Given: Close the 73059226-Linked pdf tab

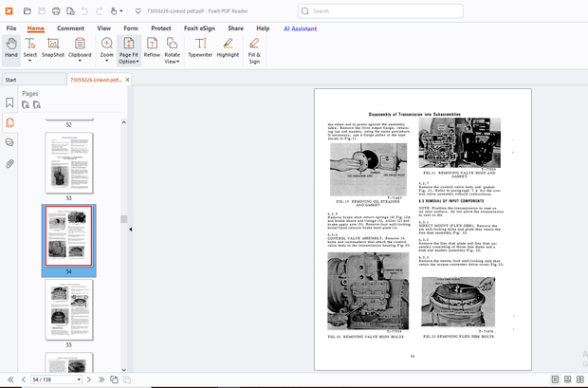Looking at the screenshot, I should tap(127, 80).
